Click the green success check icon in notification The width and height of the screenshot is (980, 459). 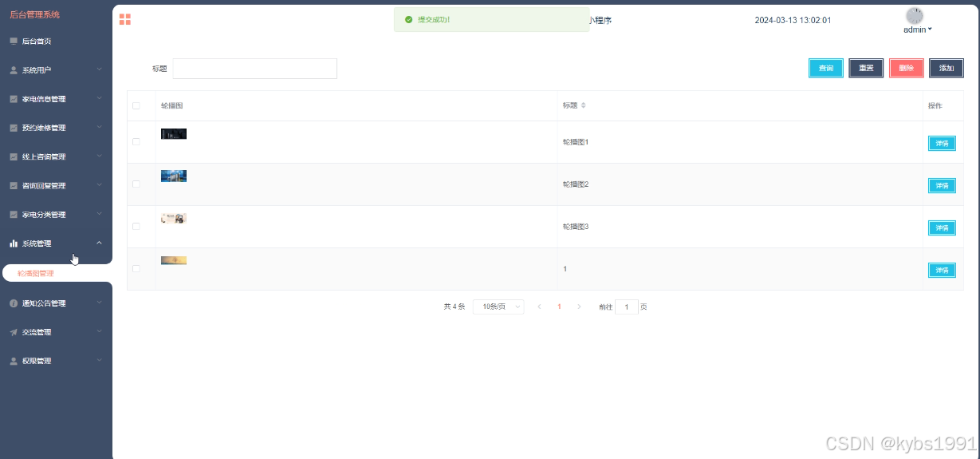coord(408,19)
